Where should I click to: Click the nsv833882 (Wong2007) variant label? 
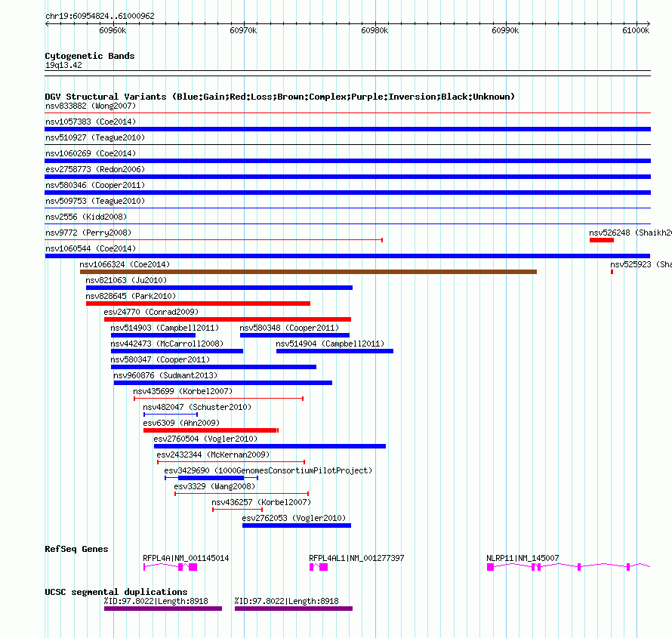tap(91, 106)
